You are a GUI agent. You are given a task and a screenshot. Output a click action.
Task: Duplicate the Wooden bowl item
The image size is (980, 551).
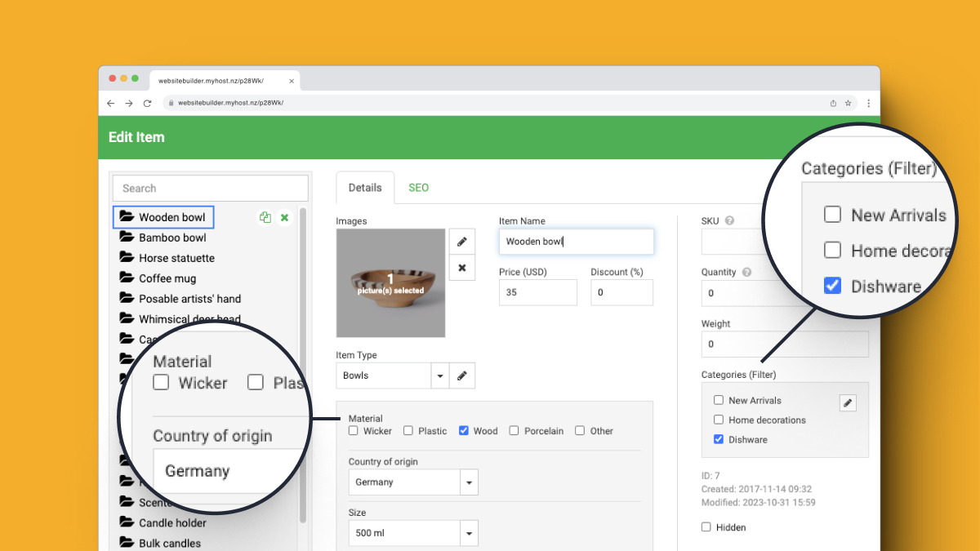(265, 217)
